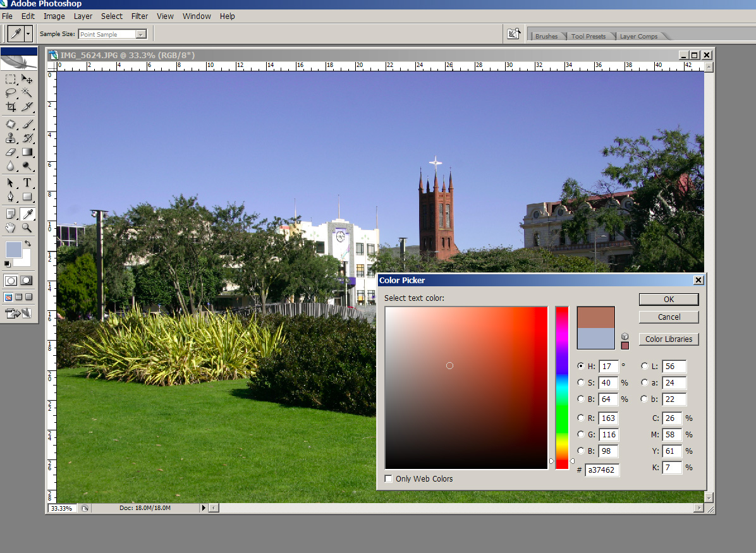This screenshot has height=553, width=756.
Task: Open the Filter menu
Action: point(140,16)
